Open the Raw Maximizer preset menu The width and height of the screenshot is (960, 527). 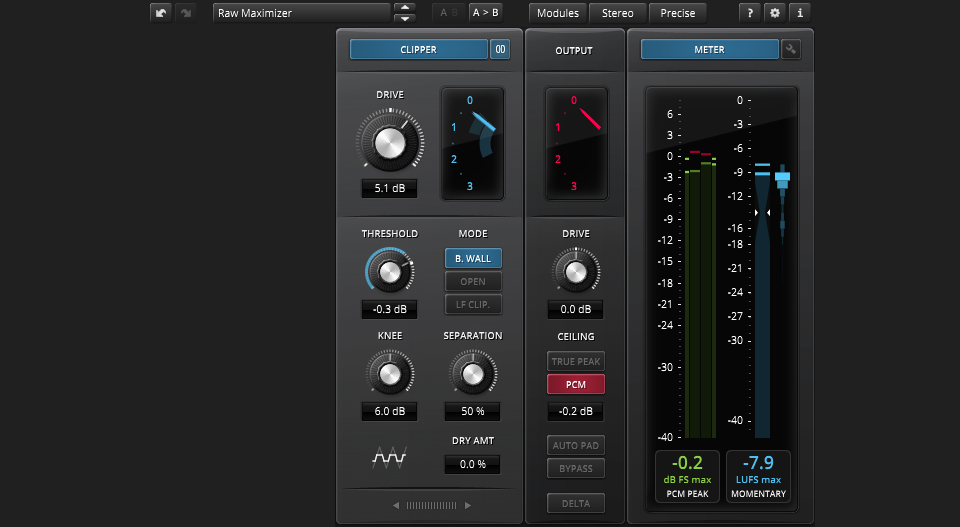click(x=301, y=13)
